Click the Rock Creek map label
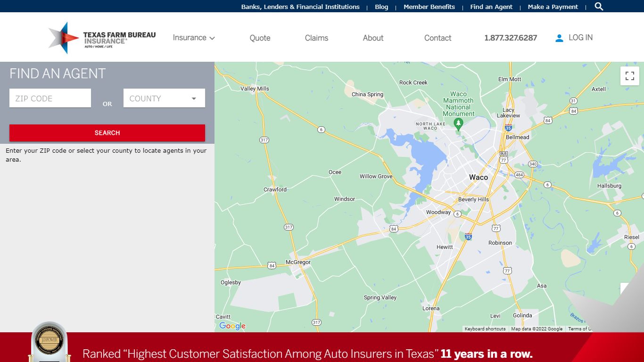 coord(413,82)
